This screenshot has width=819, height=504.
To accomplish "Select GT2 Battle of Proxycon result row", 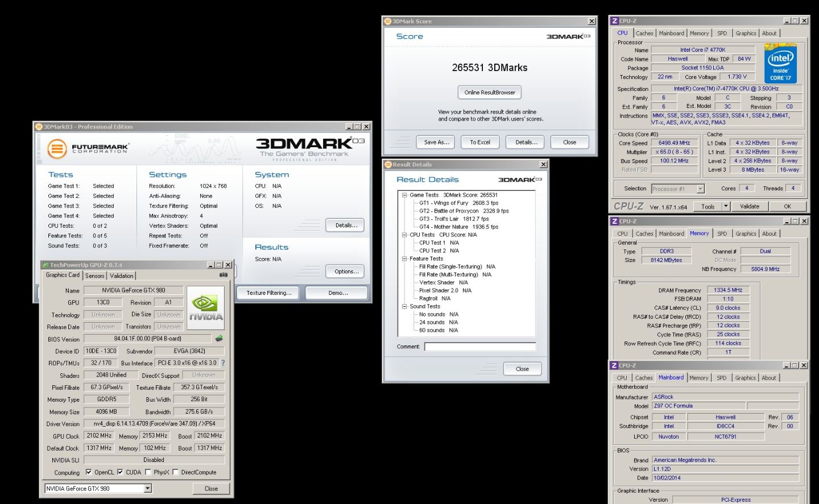I will coord(464,211).
